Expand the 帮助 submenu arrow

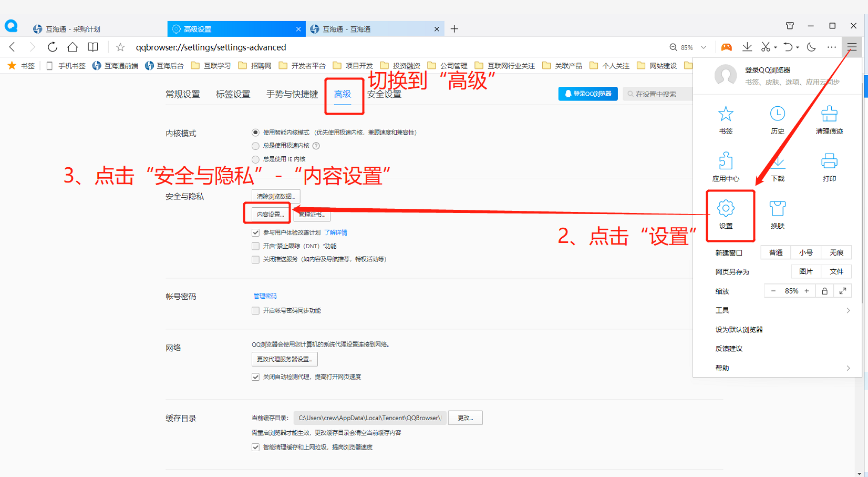[x=848, y=368]
